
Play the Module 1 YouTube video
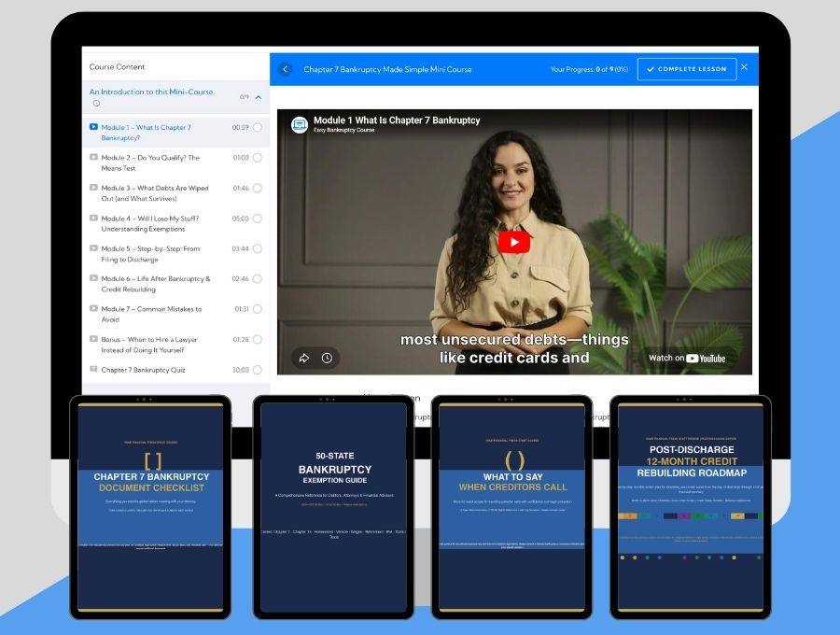pyautogui.click(x=513, y=242)
